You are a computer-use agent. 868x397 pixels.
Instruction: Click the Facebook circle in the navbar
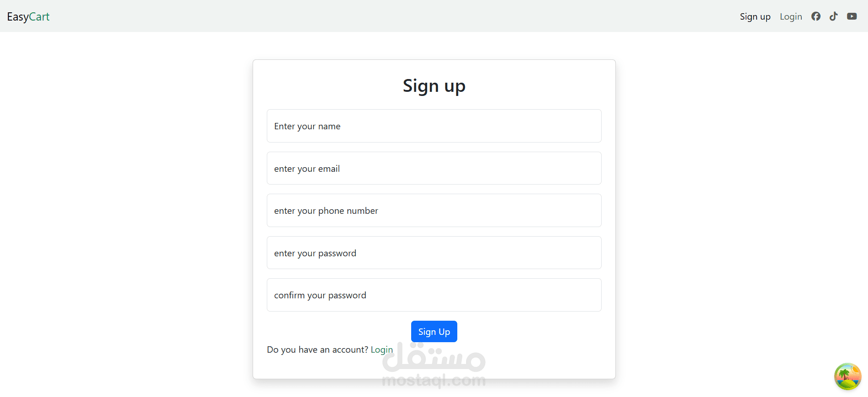pos(816,16)
